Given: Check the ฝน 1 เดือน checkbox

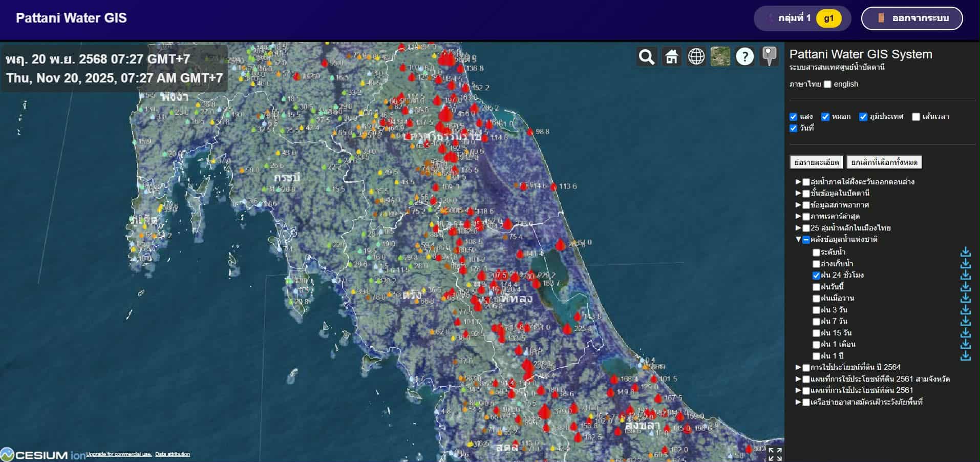Looking at the screenshot, I should point(816,345).
